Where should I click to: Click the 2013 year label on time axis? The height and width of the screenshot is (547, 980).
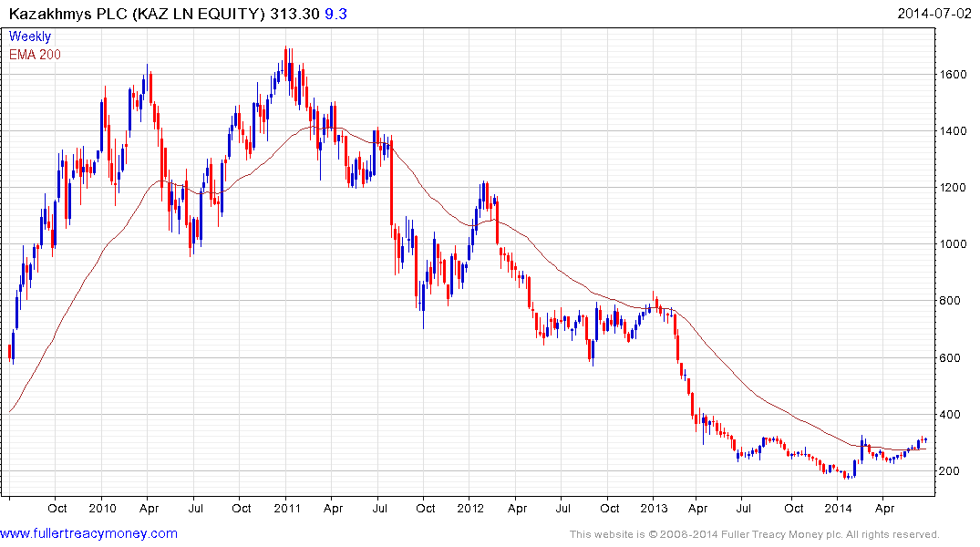(x=654, y=508)
